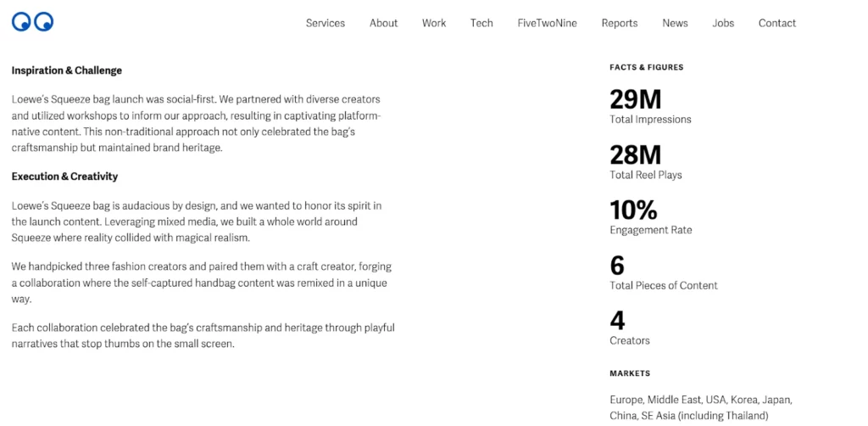Open the Work section
The height and width of the screenshot is (426, 868).
click(x=434, y=23)
